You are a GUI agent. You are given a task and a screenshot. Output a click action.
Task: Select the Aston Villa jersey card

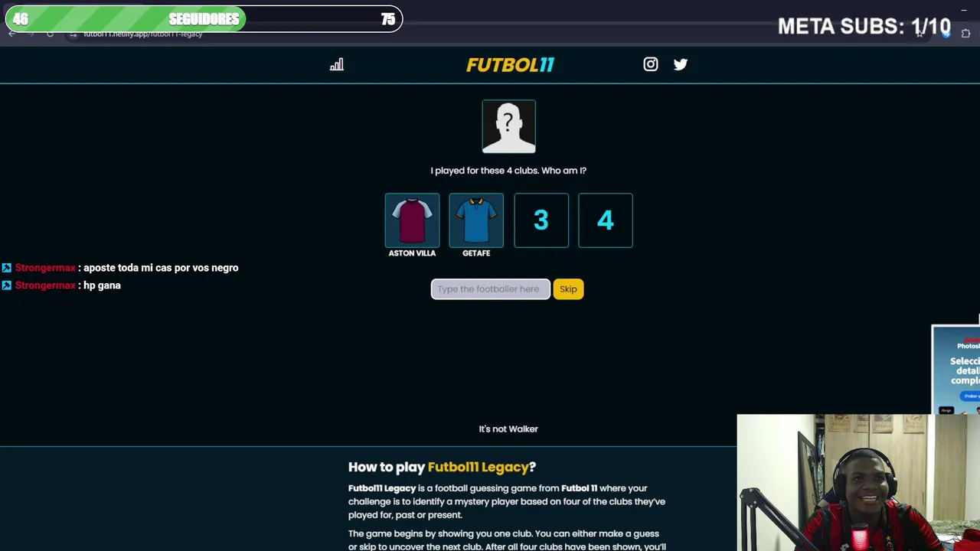[x=412, y=220]
